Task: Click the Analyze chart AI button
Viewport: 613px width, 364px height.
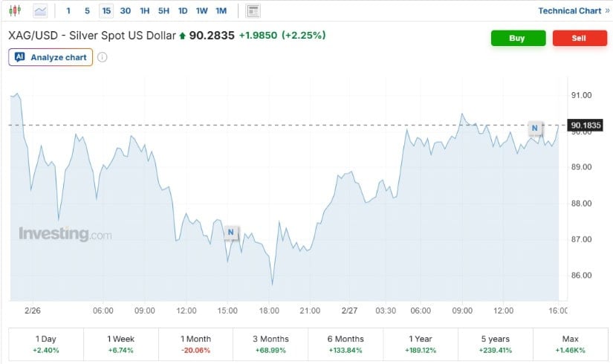Action: click(x=51, y=57)
